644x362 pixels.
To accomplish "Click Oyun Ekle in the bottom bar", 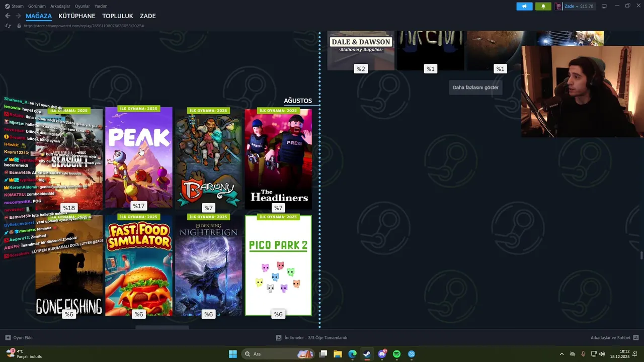I will click(23, 338).
